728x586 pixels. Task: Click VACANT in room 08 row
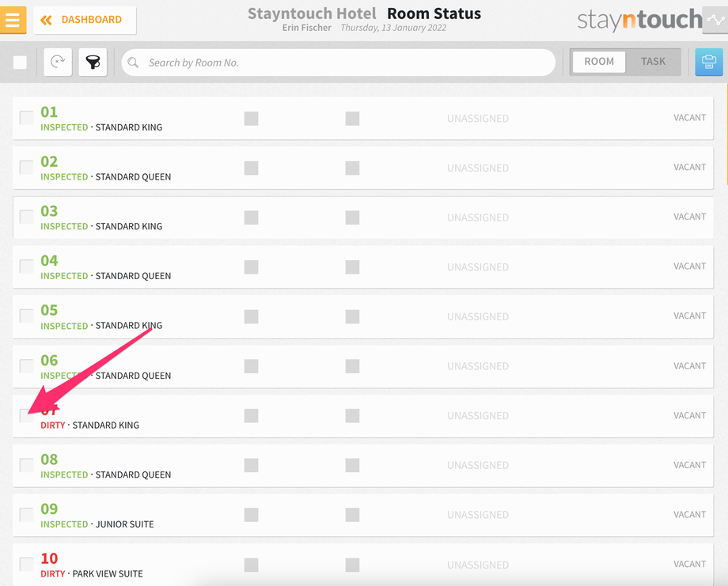(689, 465)
